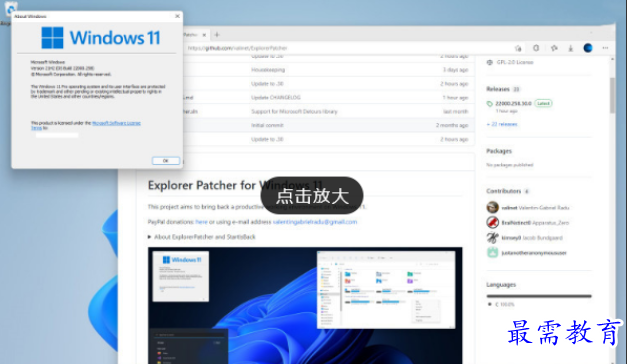
Task: Open the Update CHANGELOG commit message
Action: click(x=276, y=98)
